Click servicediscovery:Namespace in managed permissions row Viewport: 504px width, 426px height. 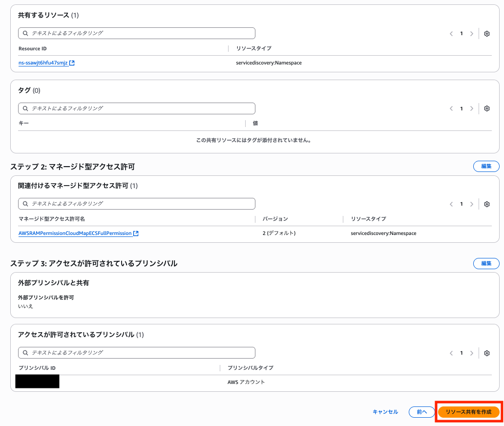click(383, 233)
